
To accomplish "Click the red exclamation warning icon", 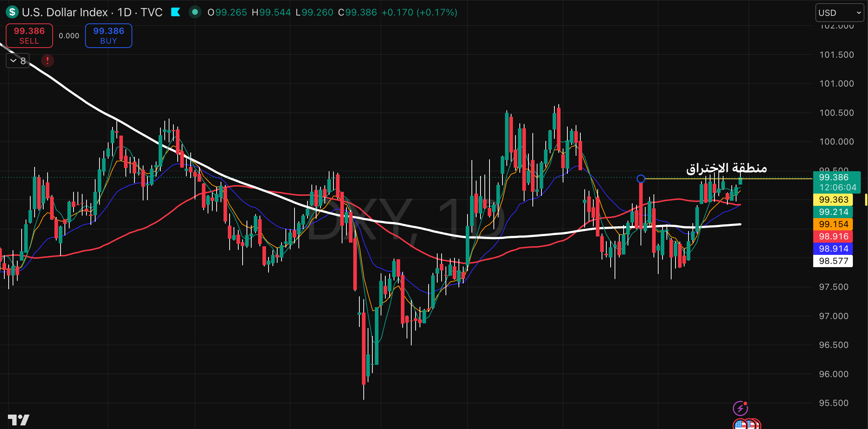I will coord(47,61).
